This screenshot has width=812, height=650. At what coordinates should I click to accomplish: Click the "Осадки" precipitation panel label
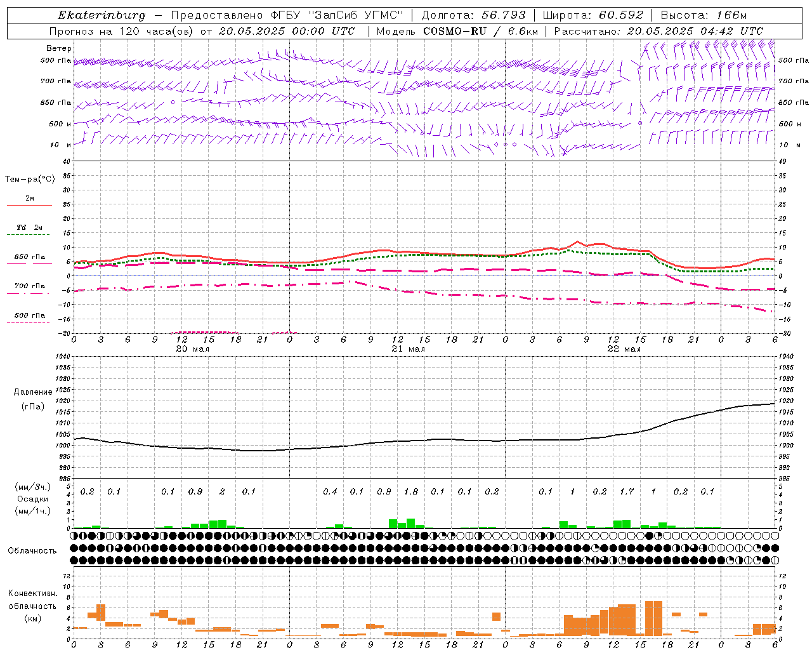(32, 499)
